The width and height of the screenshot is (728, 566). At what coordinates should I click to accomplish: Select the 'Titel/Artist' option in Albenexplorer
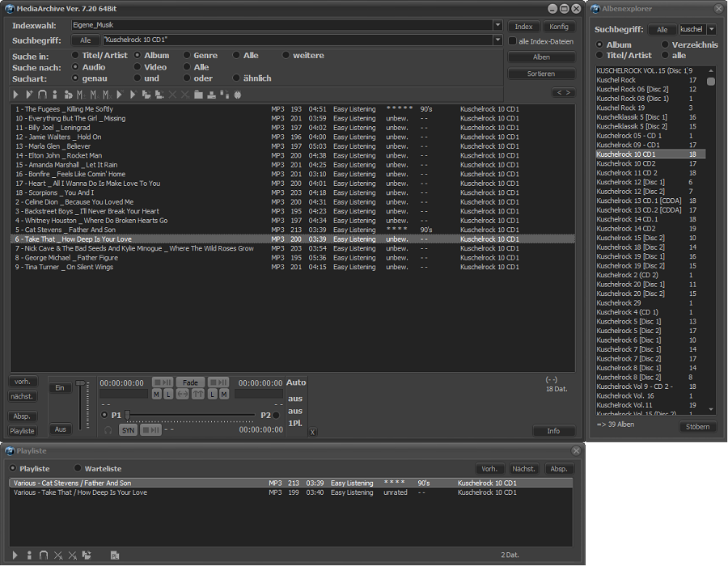click(x=599, y=54)
